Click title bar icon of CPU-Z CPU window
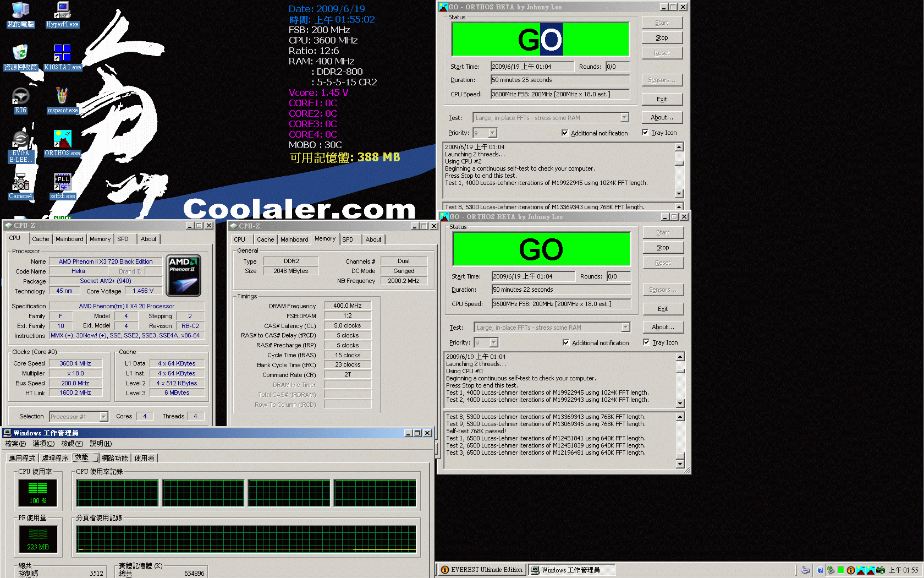This screenshot has height=578, width=924. 8,226
